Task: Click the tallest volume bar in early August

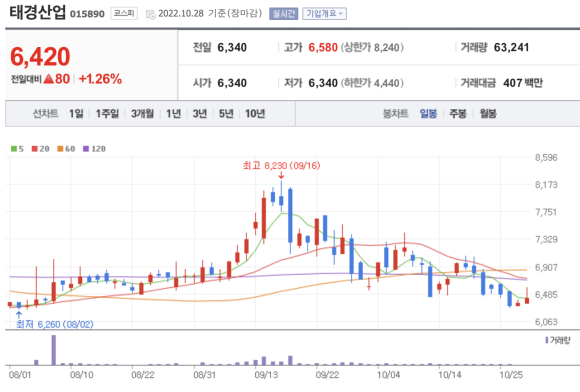Action: pyautogui.click(x=54, y=350)
